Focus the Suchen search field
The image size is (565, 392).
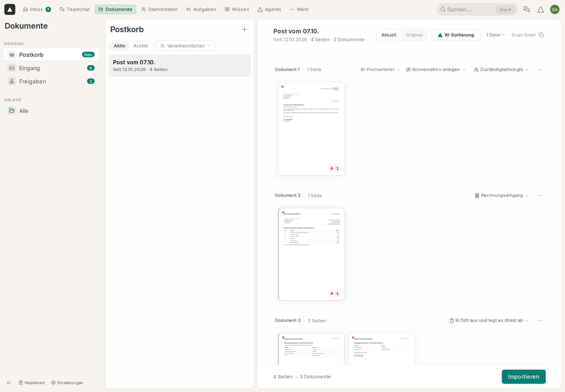[477, 9]
